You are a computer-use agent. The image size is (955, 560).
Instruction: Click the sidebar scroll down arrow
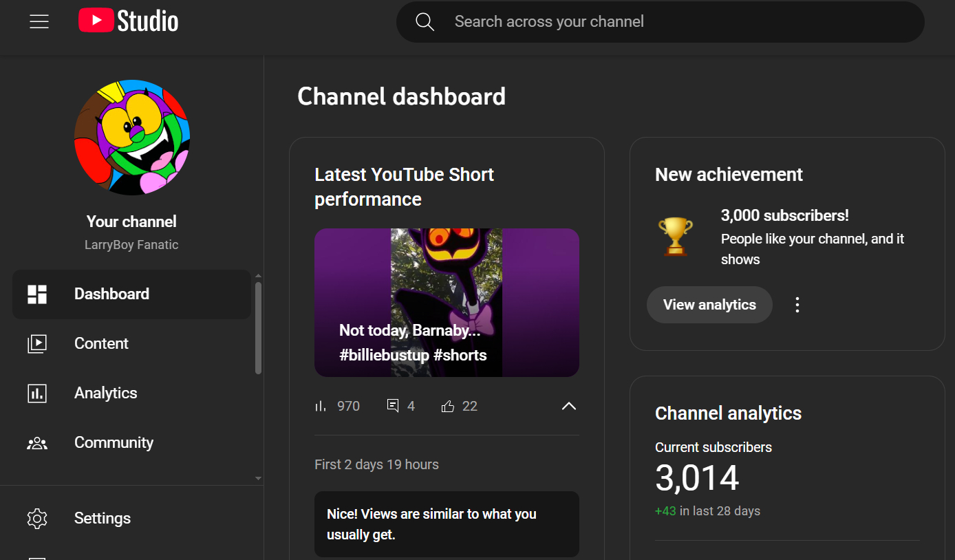coord(258,478)
